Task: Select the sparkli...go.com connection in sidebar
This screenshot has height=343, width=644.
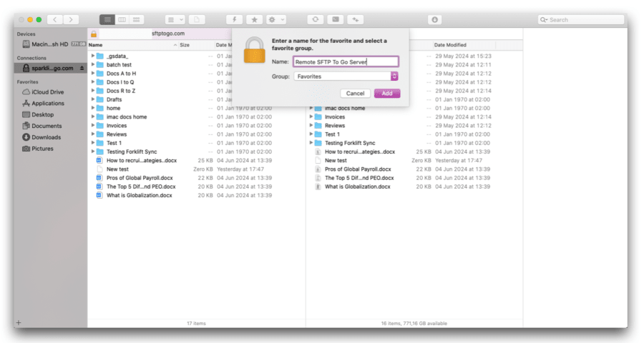Action: coord(51,68)
